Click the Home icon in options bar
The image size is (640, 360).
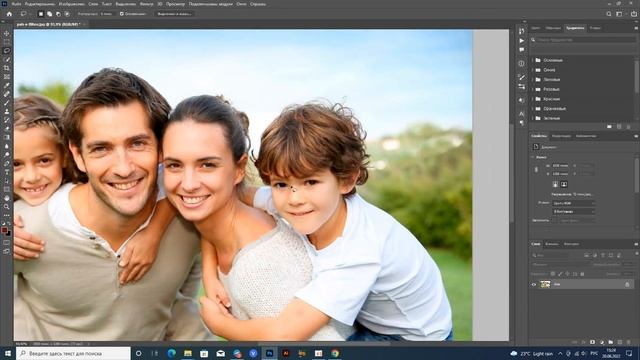[x=9, y=14]
